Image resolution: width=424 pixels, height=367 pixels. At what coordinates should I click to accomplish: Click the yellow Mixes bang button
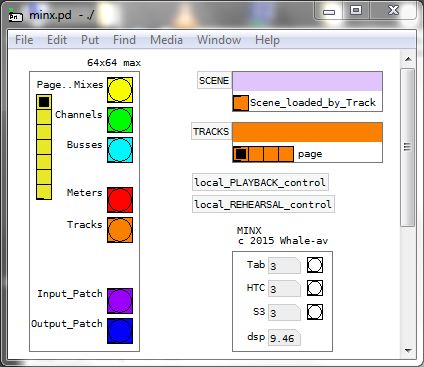point(120,90)
